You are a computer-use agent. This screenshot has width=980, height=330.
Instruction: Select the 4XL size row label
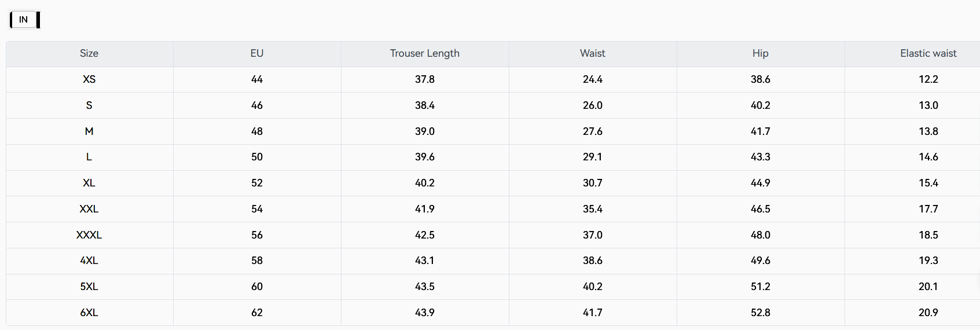click(x=89, y=261)
